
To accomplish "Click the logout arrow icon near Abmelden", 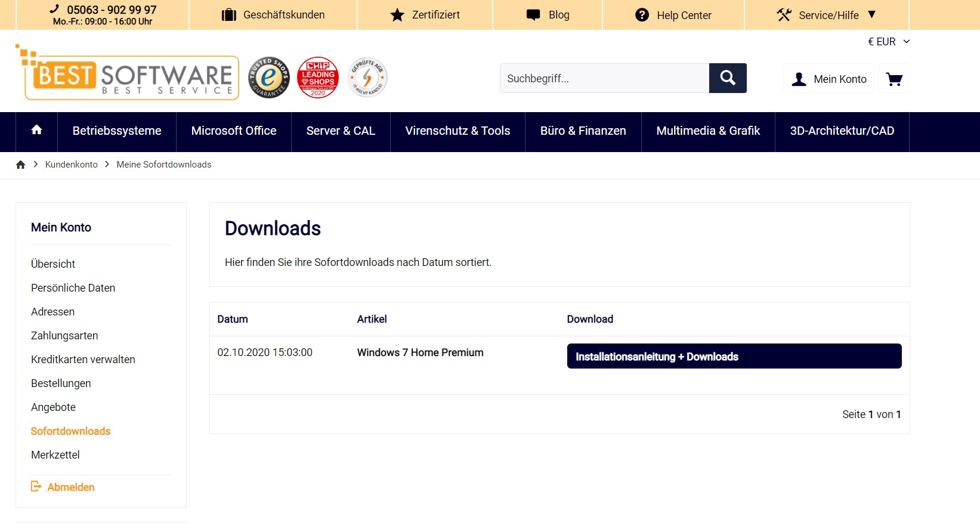I will point(36,487).
